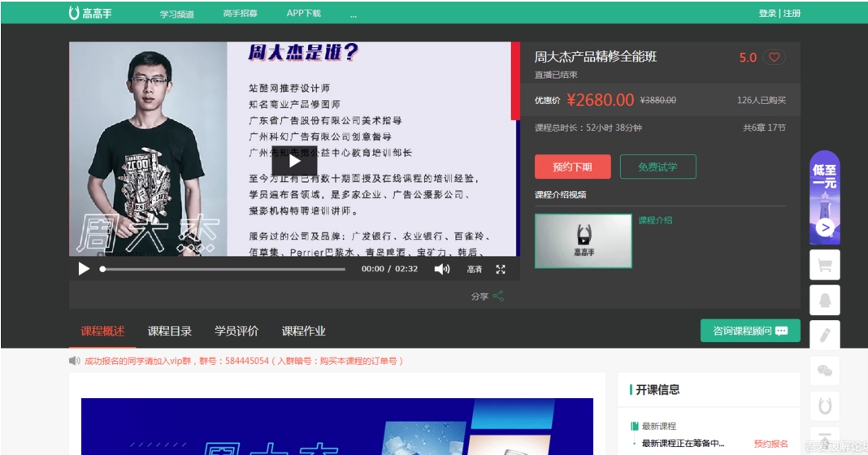Open QQ contact icon in right sidebar

pyautogui.click(x=825, y=301)
